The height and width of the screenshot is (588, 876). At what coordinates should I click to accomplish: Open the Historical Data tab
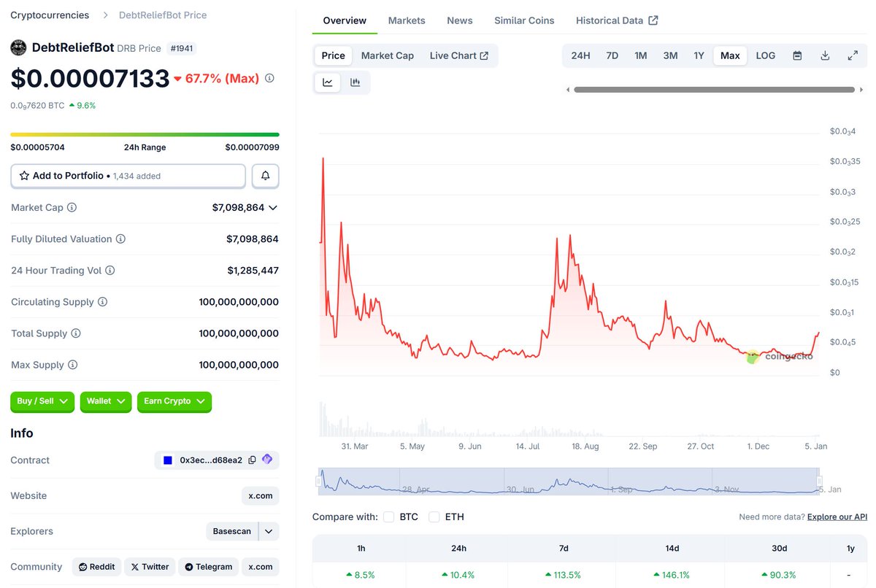(x=617, y=20)
